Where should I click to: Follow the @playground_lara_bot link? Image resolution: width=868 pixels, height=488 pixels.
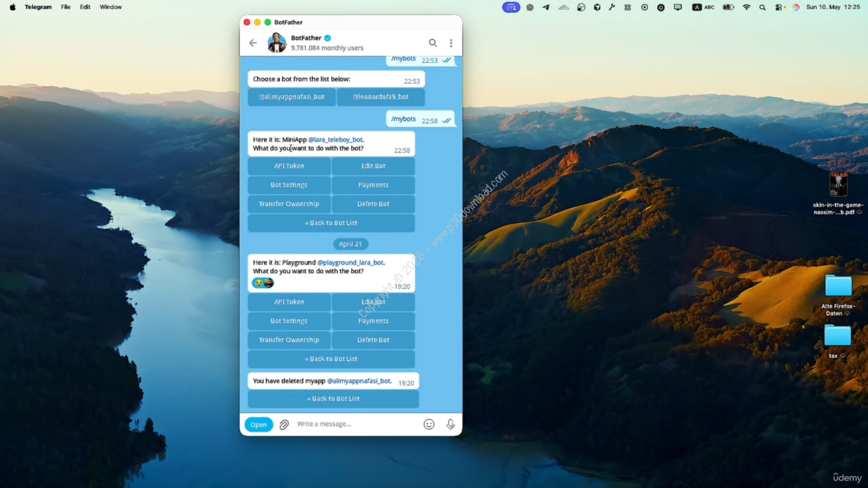click(351, 262)
